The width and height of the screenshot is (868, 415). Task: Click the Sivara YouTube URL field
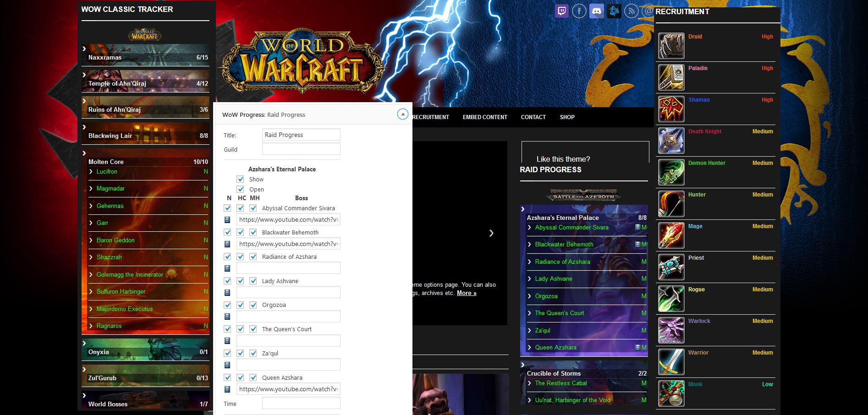[288, 219]
